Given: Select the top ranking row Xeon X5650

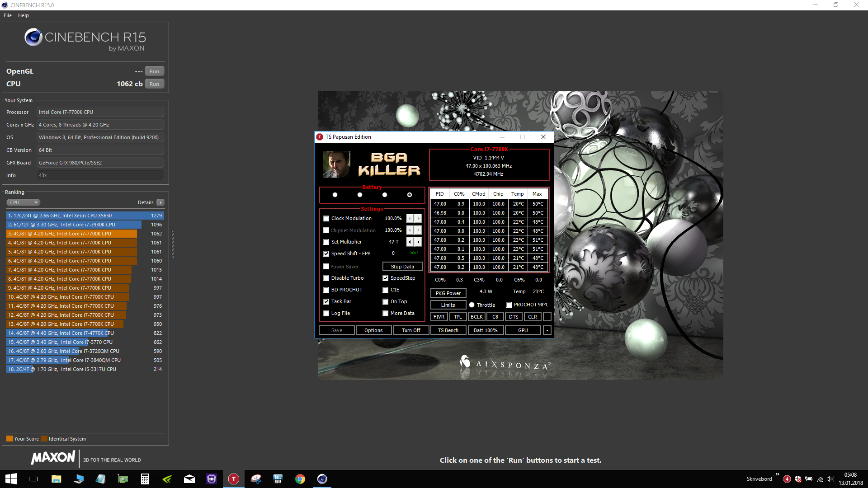Looking at the screenshot, I should coord(85,216).
